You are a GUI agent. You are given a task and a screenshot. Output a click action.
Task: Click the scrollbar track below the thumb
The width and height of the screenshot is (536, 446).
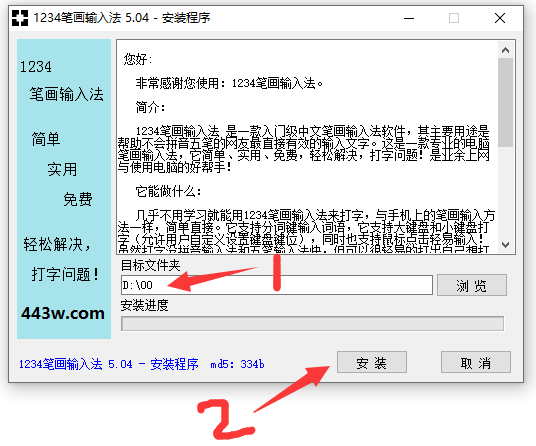click(x=505, y=192)
